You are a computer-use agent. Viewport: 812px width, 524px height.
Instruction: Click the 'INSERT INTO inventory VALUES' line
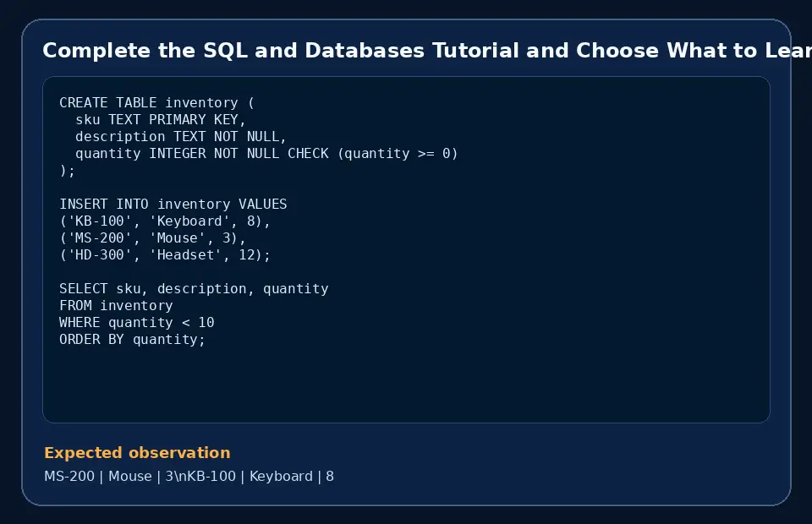173,204
